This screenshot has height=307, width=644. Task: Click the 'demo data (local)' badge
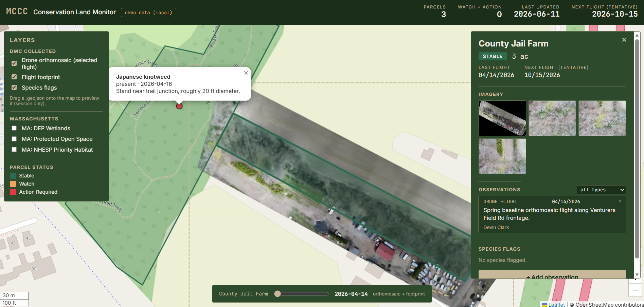pyautogui.click(x=148, y=13)
